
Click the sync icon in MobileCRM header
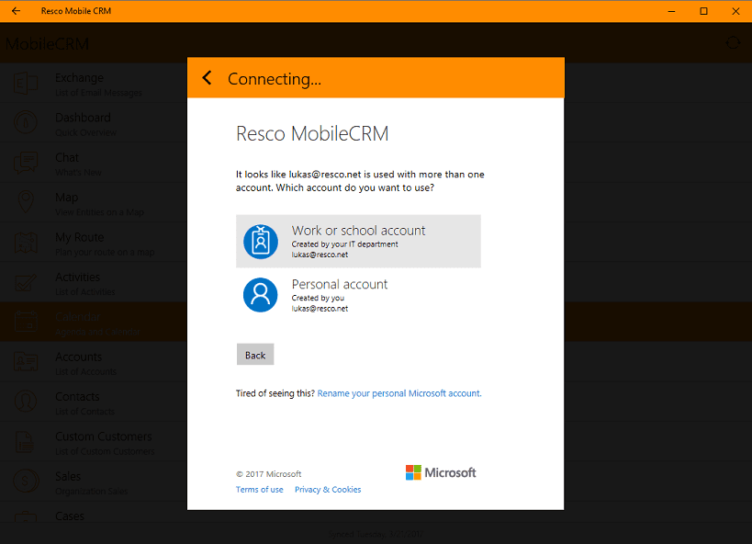click(733, 43)
